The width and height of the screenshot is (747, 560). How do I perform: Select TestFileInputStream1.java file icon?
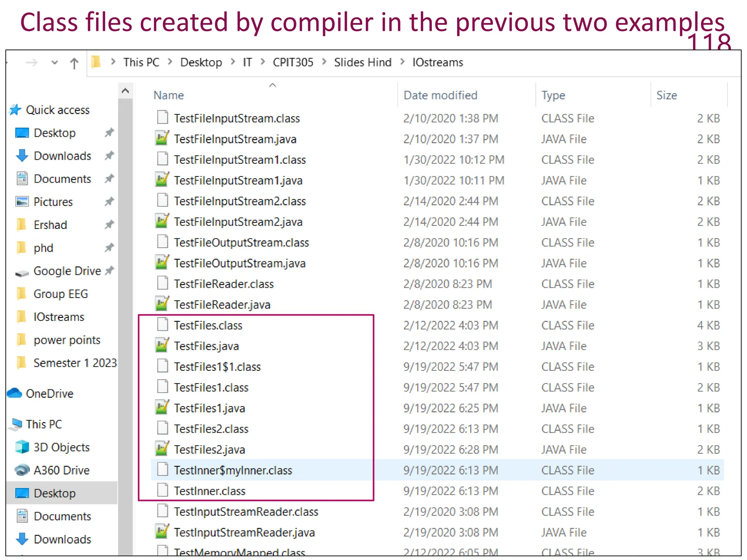point(162,180)
